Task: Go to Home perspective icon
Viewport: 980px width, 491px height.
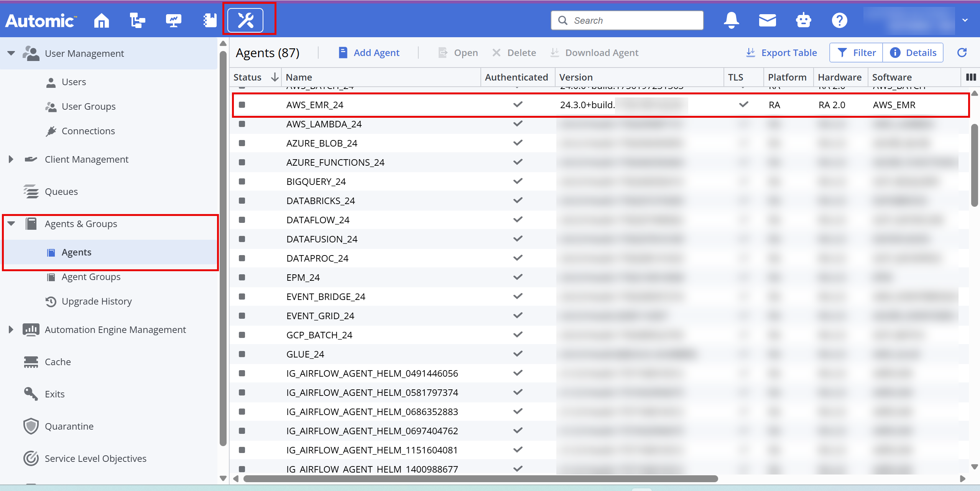Action: pyautogui.click(x=102, y=20)
